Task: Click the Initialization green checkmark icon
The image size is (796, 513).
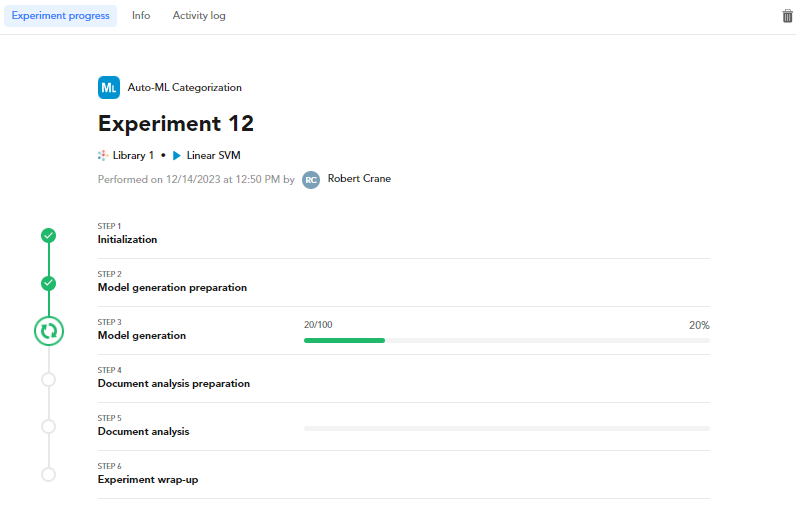Action: click(x=48, y=235)
